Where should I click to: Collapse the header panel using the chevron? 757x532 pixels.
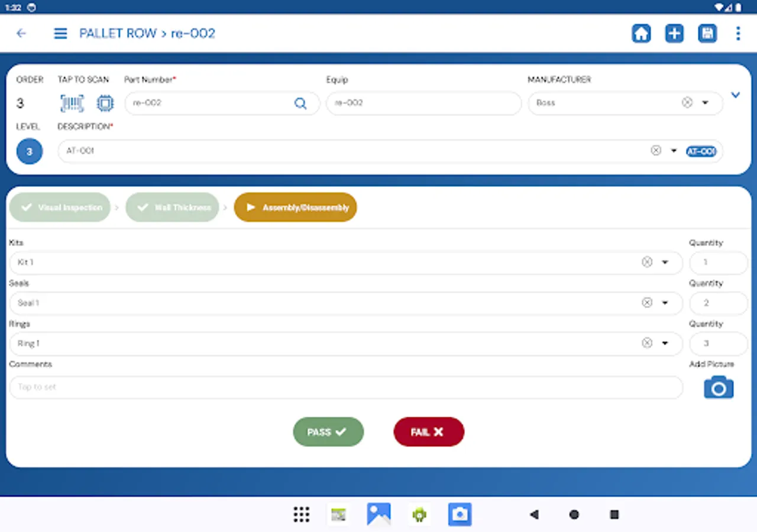click(735, 95)
